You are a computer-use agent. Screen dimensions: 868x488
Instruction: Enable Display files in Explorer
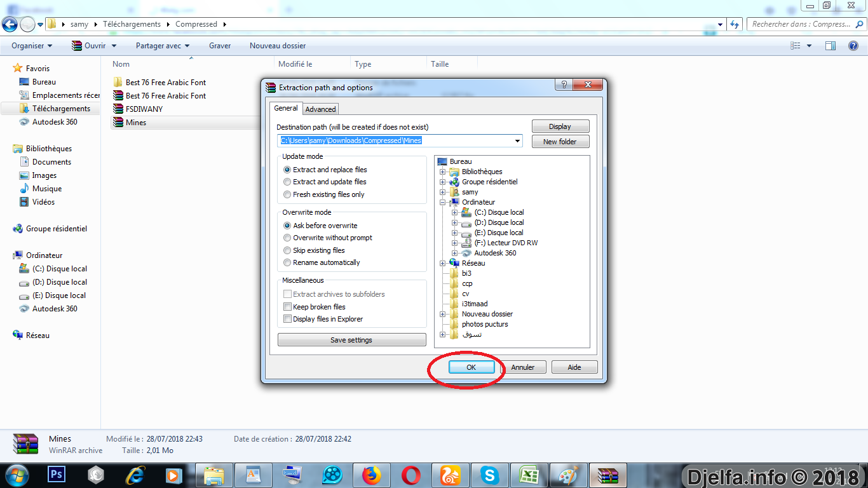[x=288, y=319]
